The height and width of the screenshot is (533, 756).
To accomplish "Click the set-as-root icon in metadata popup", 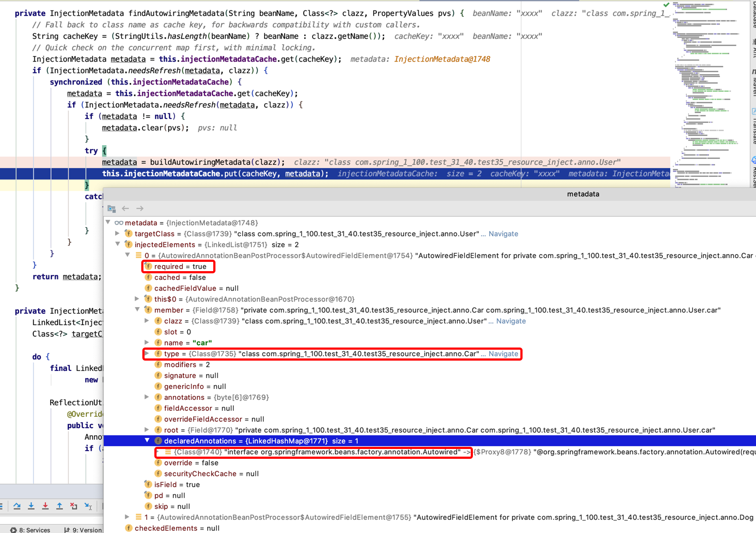I will [x=112, y=208].
